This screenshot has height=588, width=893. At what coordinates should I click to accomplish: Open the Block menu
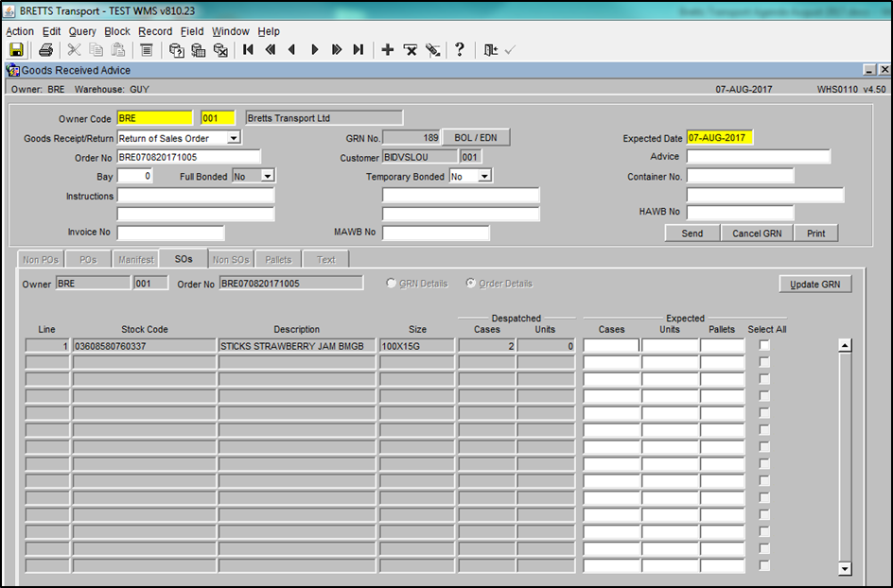[117, 31]
